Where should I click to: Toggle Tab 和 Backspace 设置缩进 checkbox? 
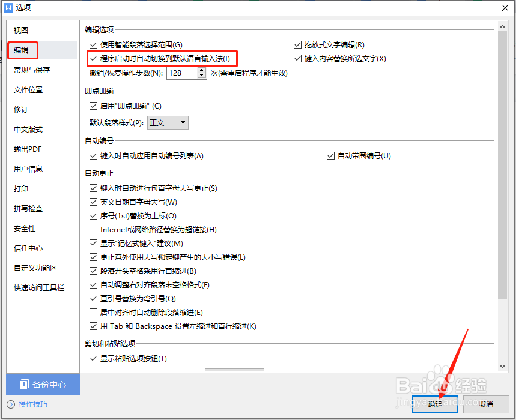pyautogui.click(x=94, y=326)
